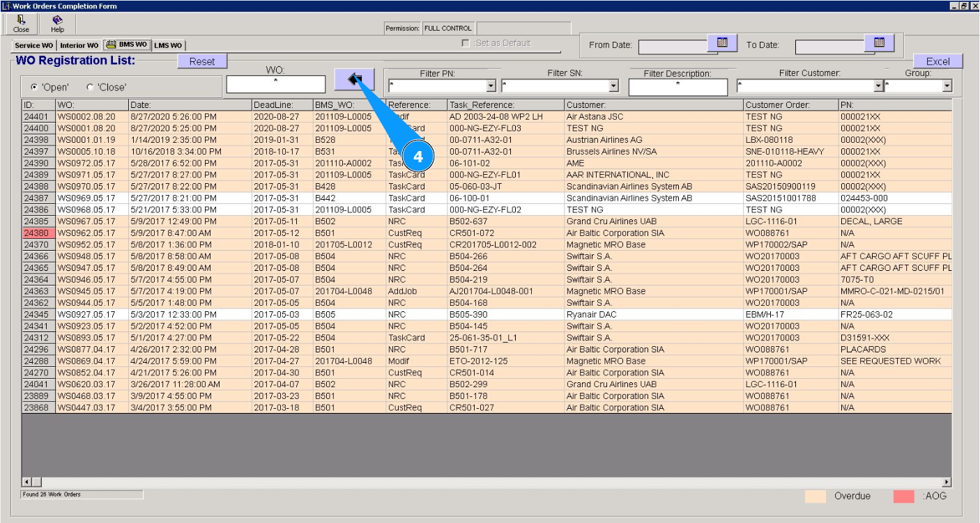
Task: Expand the Filter PN dropdown
Action: (491, 86)
